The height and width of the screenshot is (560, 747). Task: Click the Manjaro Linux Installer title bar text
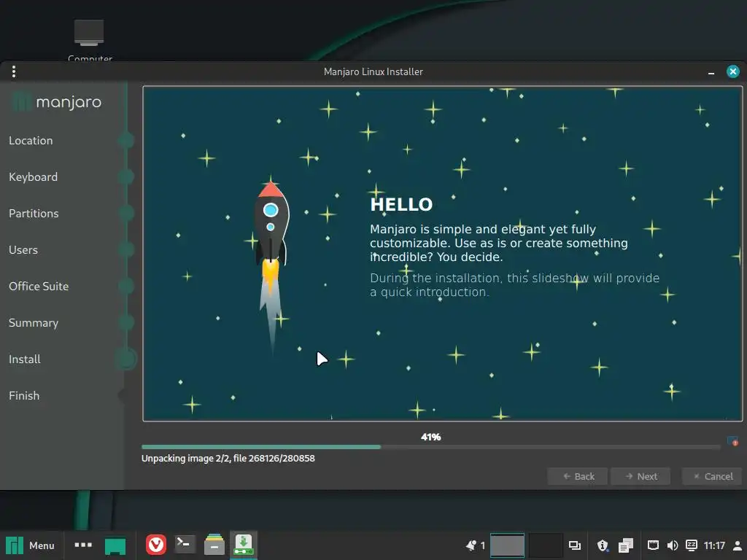point(373,71)
